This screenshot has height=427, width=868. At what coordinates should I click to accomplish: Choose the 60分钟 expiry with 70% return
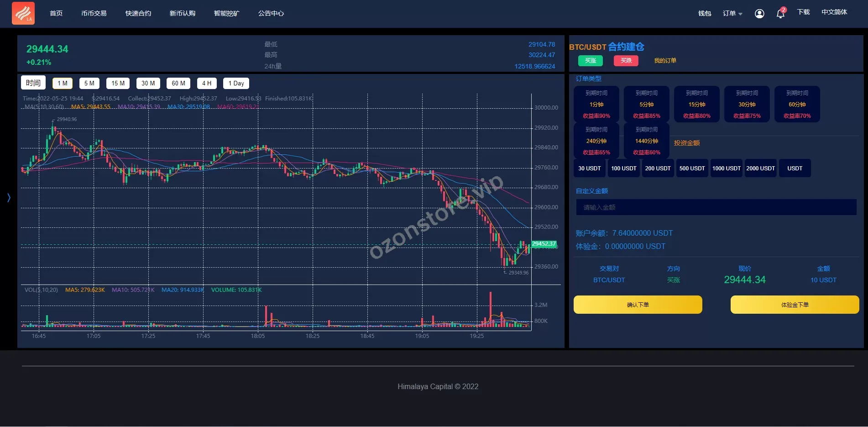pyautogui.click(x=797, y=104)
